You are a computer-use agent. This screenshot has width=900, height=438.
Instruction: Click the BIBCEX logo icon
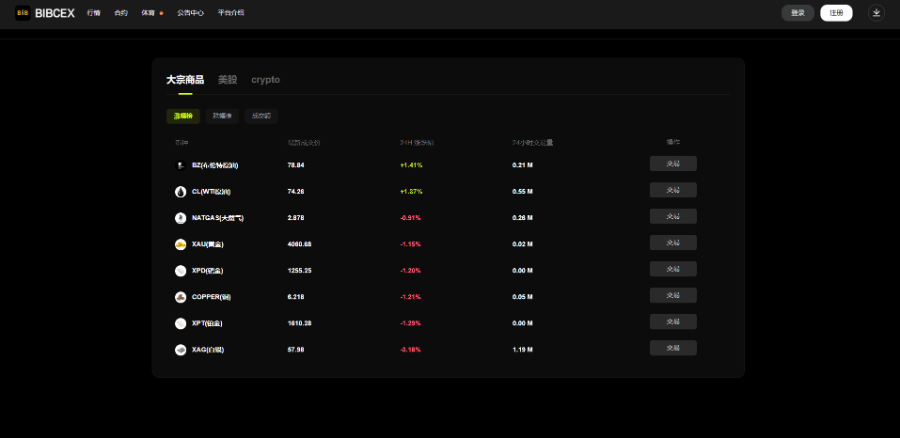tap(22, 13)
